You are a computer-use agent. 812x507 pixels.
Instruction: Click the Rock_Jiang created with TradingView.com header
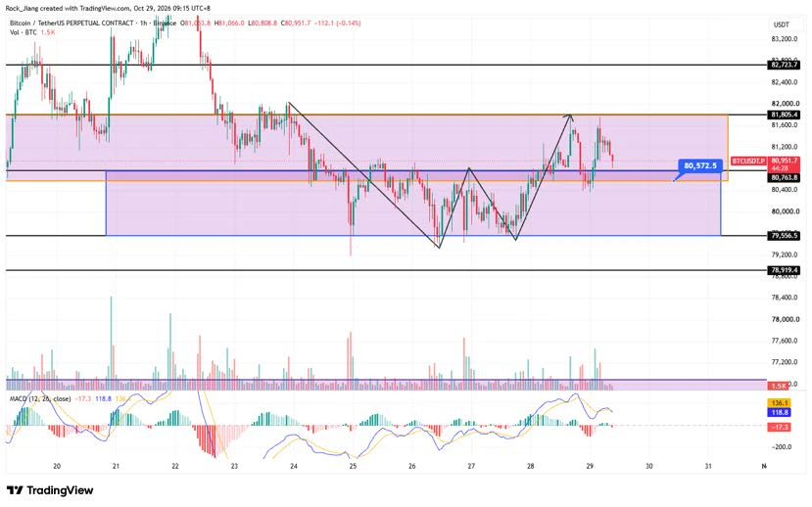click(x=108, y=8)
